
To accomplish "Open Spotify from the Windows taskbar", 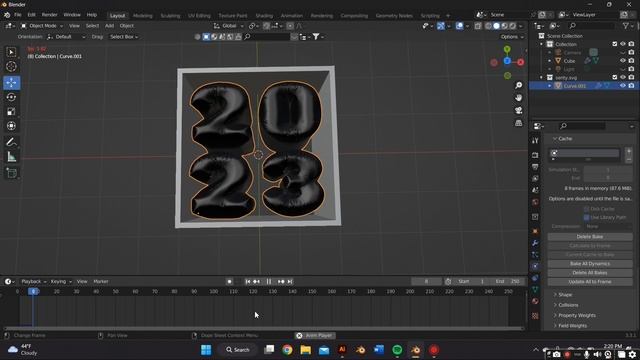I will (397, 350).
